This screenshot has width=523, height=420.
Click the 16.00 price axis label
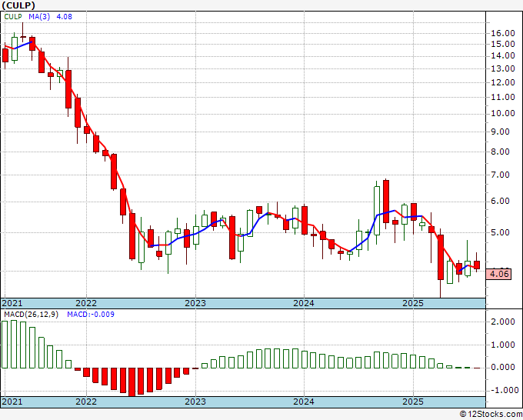[503, 33]
